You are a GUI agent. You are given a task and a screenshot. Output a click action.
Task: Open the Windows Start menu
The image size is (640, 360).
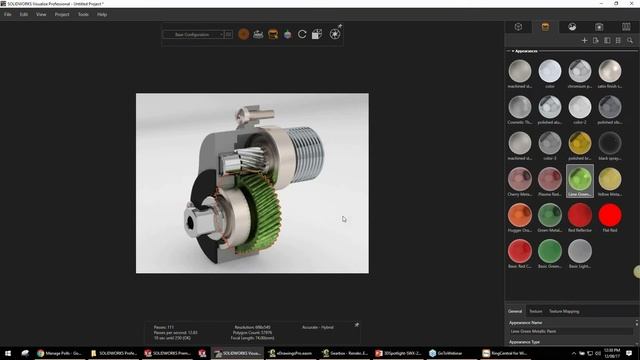point(8,353)
